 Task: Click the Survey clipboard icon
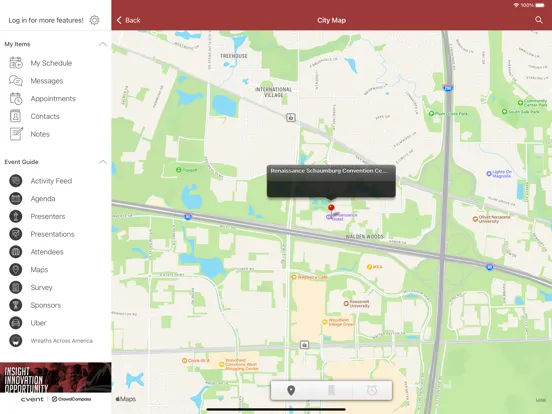pyautogui.click(x=15, y=287)
